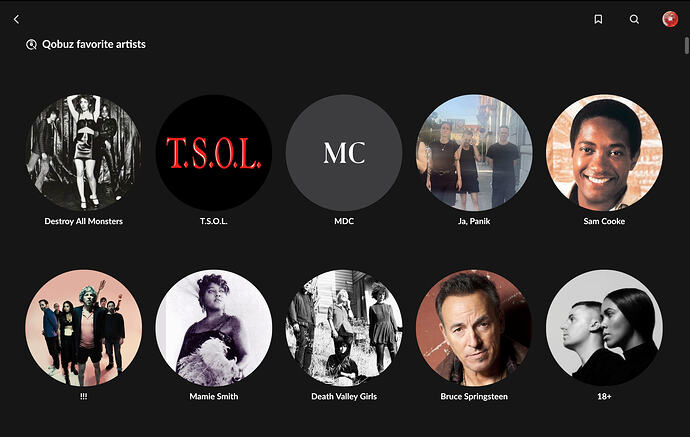Open the MC placeholder artist circle
This screenshot has width=690, height=437.
tap(344, 153)
